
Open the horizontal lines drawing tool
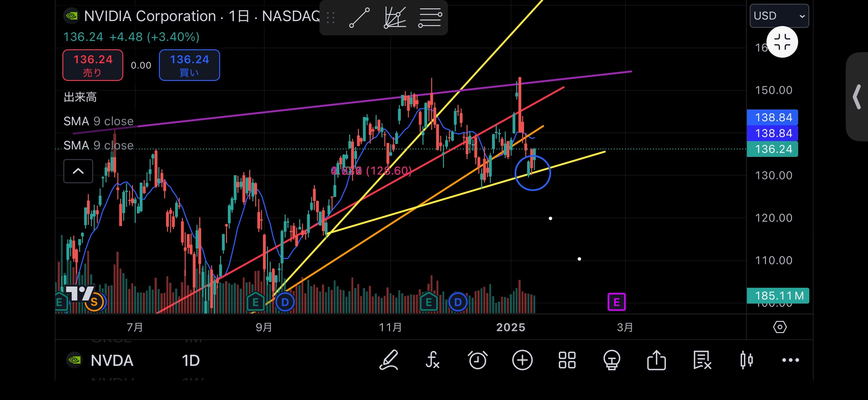[430, 17]
